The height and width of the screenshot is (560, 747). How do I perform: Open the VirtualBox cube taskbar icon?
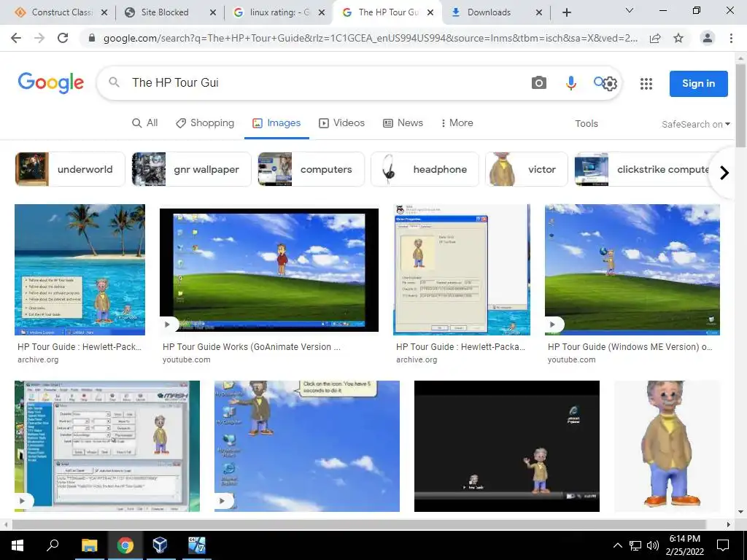[x=160, y=545]
